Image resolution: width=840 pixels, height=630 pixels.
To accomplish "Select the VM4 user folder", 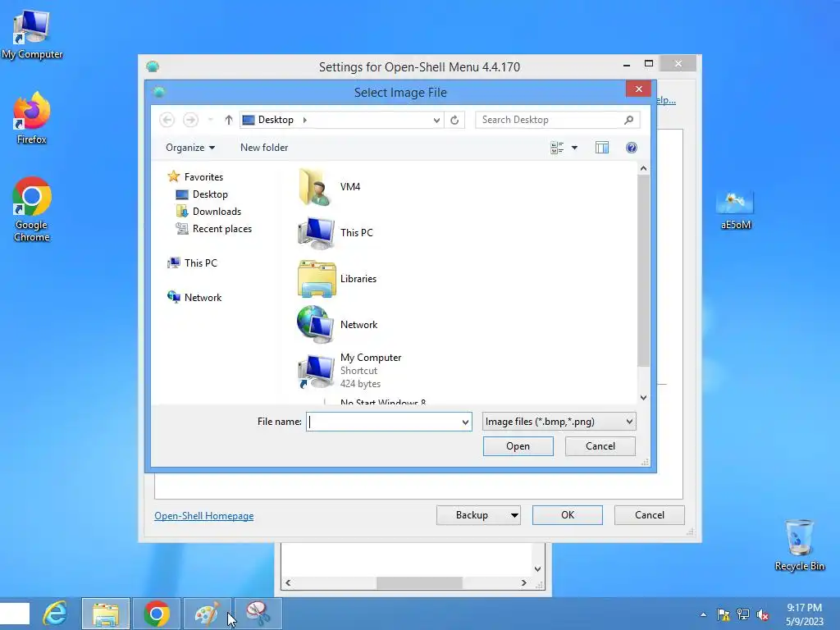I will 329,187.
